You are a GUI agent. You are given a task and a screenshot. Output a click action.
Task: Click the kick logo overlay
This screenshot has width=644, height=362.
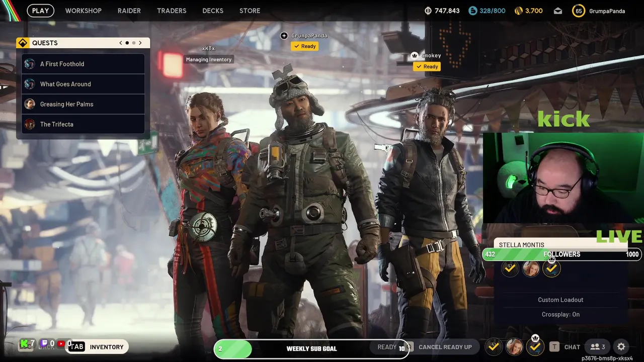pyautogui.click(x=563, y=119)
